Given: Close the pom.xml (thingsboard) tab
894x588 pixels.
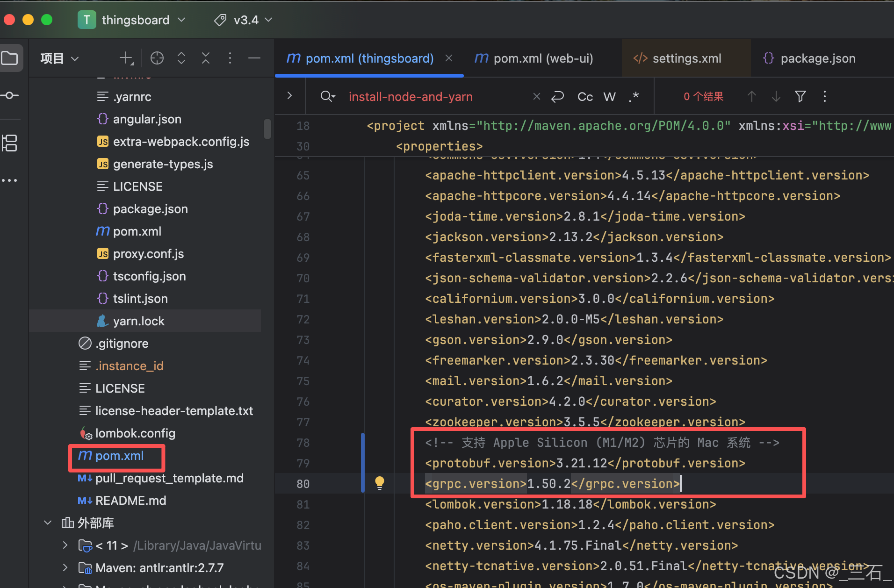Looking at the screenshot, I should coord(449,58).
